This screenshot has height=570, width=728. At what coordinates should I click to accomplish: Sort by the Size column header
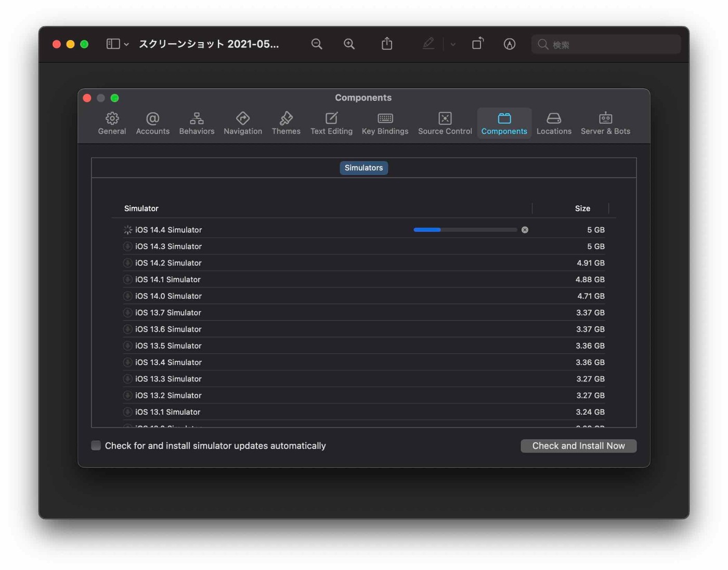(582, 208)
